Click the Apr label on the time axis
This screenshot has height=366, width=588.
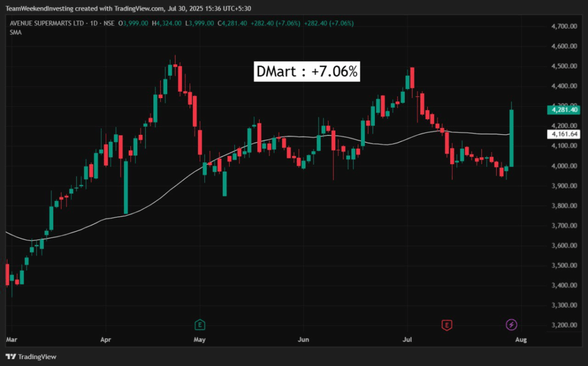pyautogui.click(x=106, y=340)
